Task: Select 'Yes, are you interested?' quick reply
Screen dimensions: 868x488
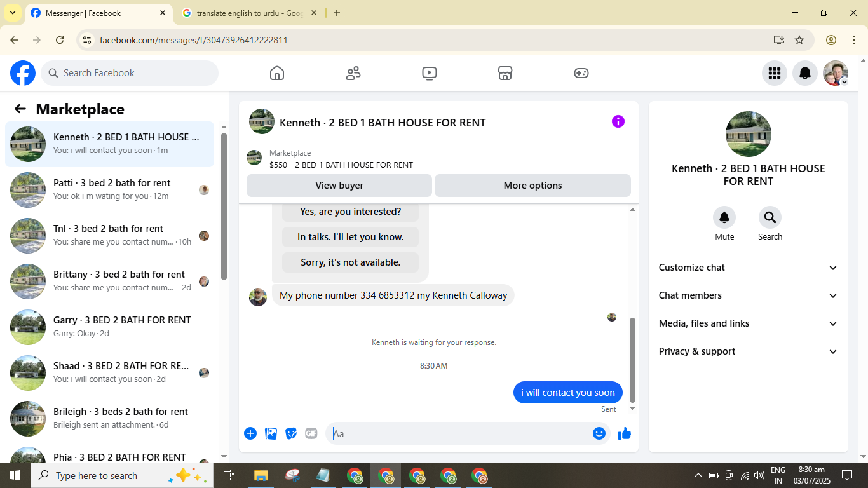Action: point(350,212)
